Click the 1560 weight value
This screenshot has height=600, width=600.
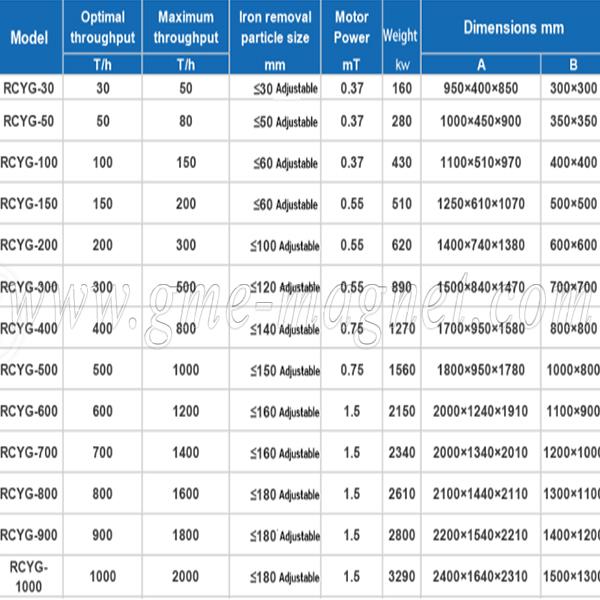(x=400, y=369)
